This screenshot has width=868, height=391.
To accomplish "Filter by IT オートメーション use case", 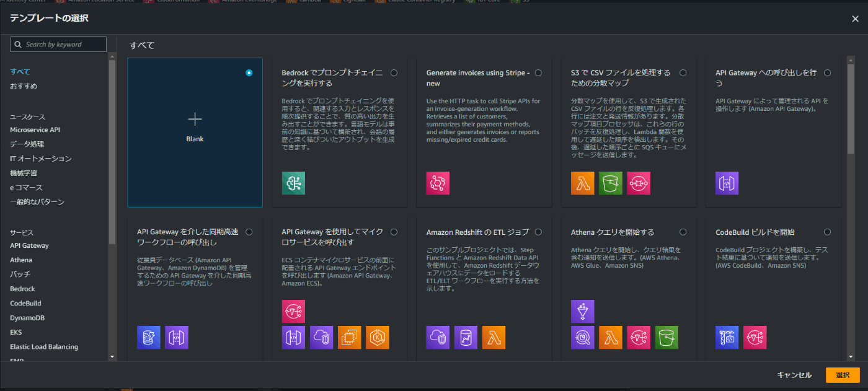I will pos(41,159).
